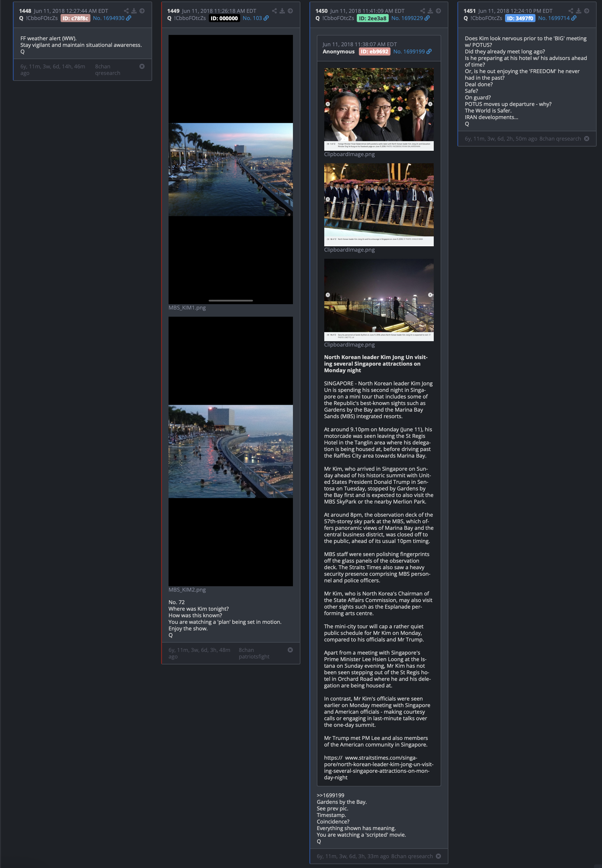Screen dimensions: 602x868
Task: Click post number 1451 in header
Action: pos(470,11)
